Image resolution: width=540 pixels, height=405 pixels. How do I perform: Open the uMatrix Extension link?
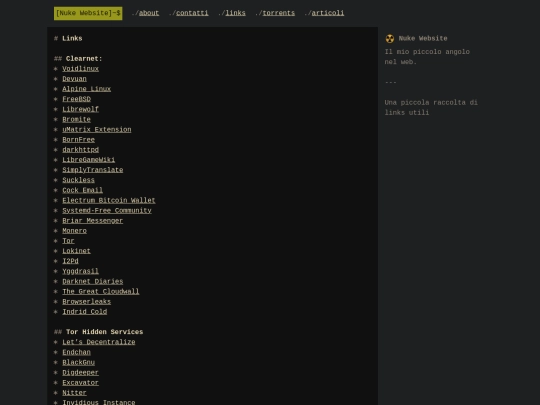pyautogui.click(x=97, y=129)
